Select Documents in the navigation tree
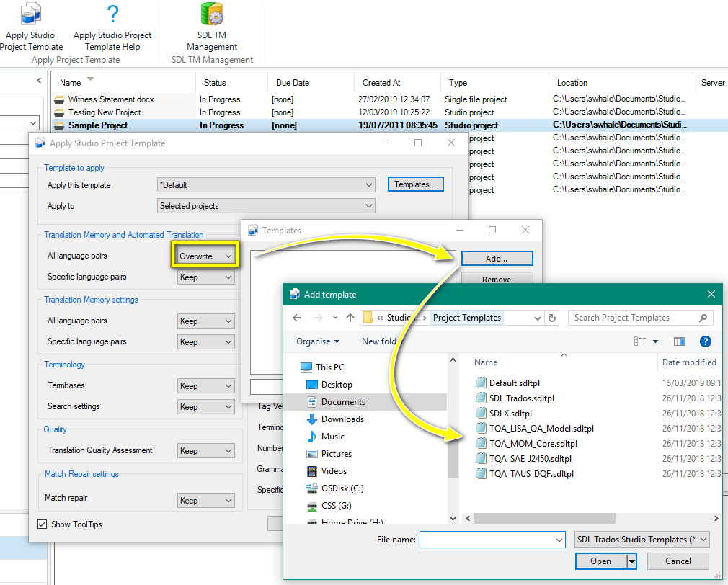 click(343, 402)
